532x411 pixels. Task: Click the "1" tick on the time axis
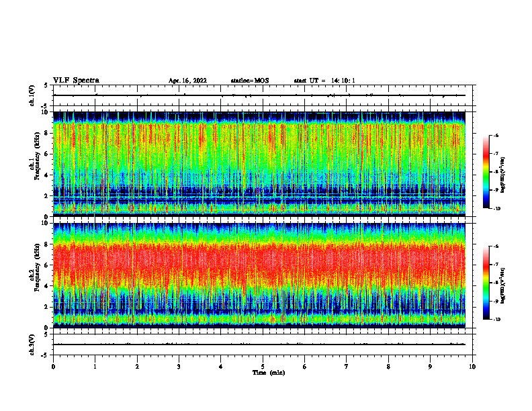tap(95, 367)
